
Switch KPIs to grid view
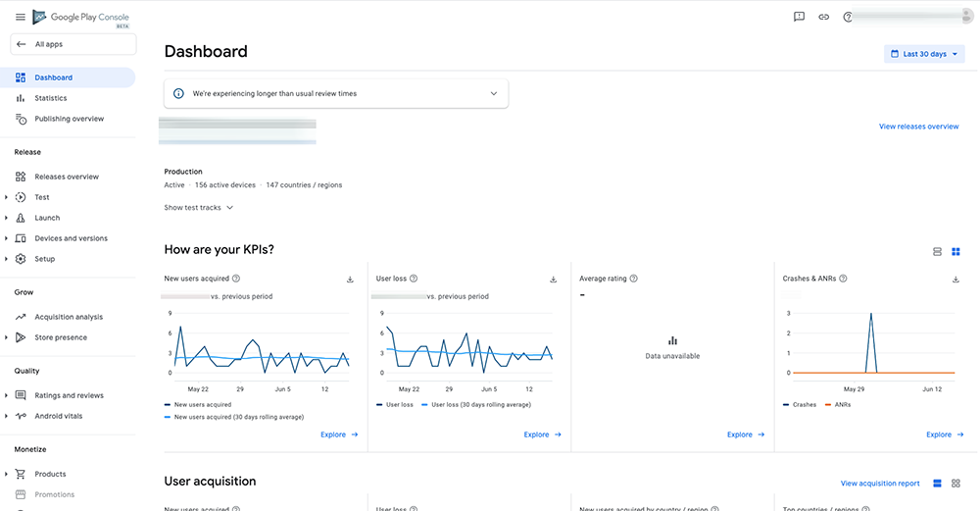(x=955, y=251)
